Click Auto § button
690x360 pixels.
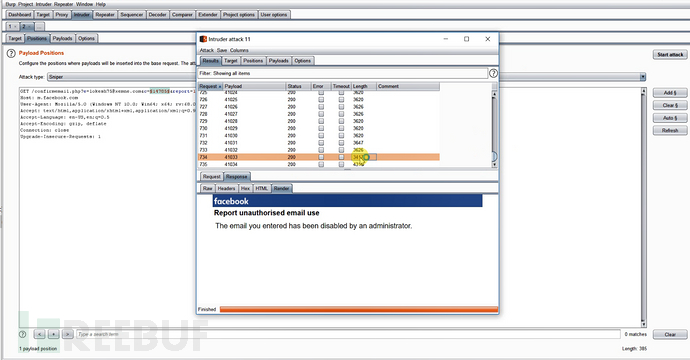[670, 118]
